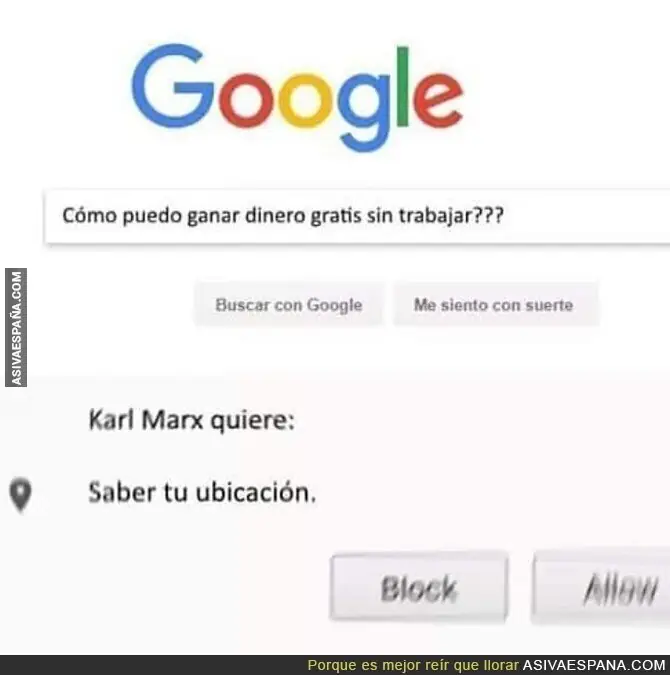Screen dimensions: 670x675
Task: Click the blue capital G in logo
Action: pos(173,86)
